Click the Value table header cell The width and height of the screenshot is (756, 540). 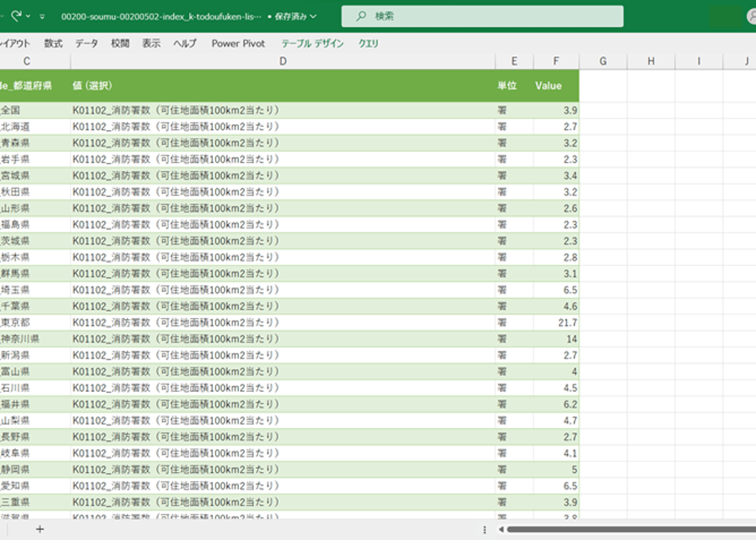556,86
